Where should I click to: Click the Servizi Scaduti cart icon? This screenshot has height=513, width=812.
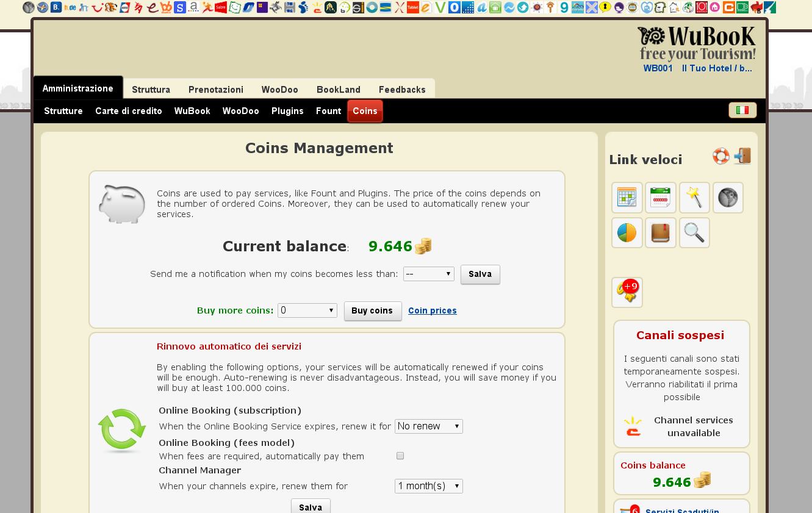[629, 509]
